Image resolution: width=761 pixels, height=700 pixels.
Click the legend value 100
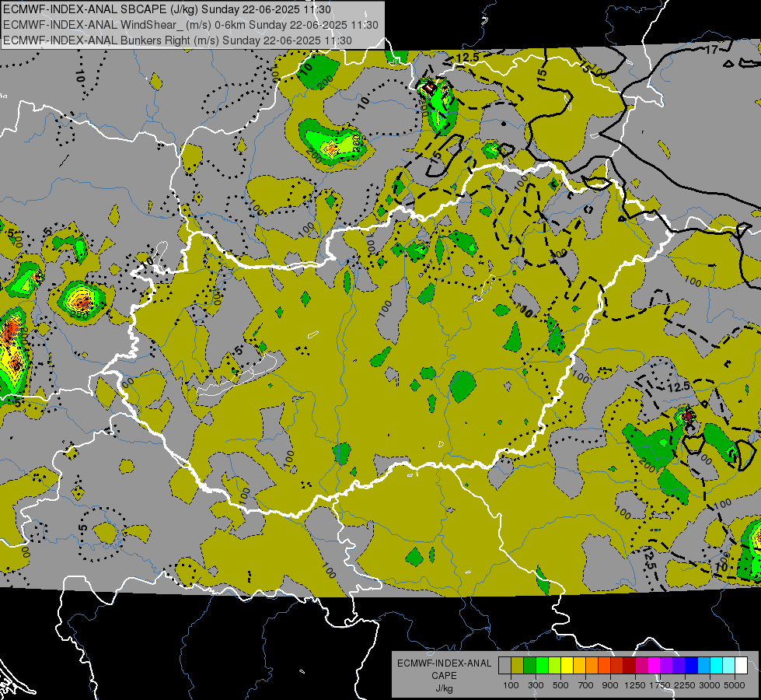[x=511, y=685]
